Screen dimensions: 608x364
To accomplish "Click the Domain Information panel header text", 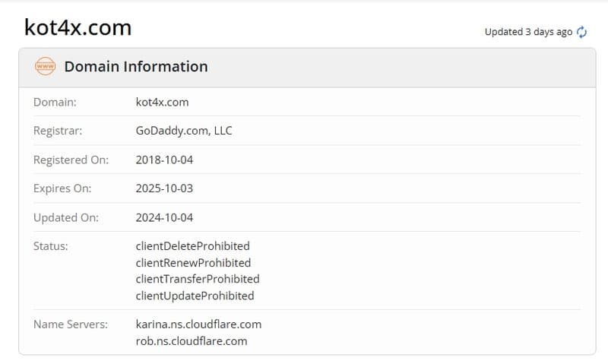I will (136, 67).
